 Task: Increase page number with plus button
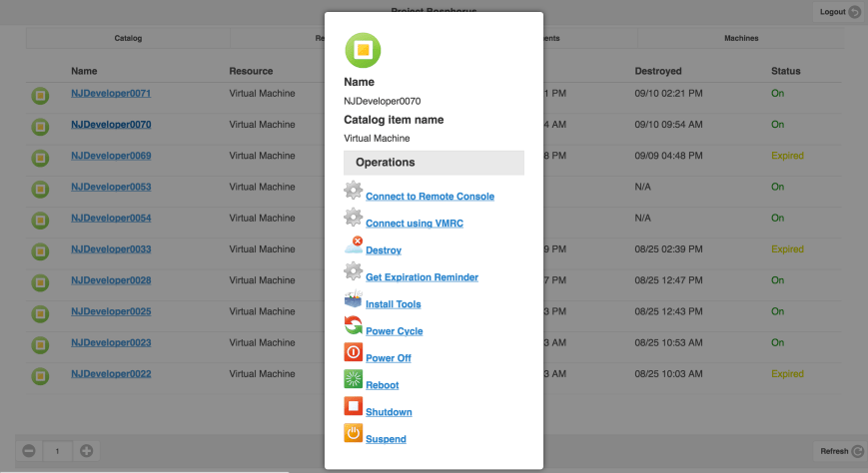coord(87,451)
